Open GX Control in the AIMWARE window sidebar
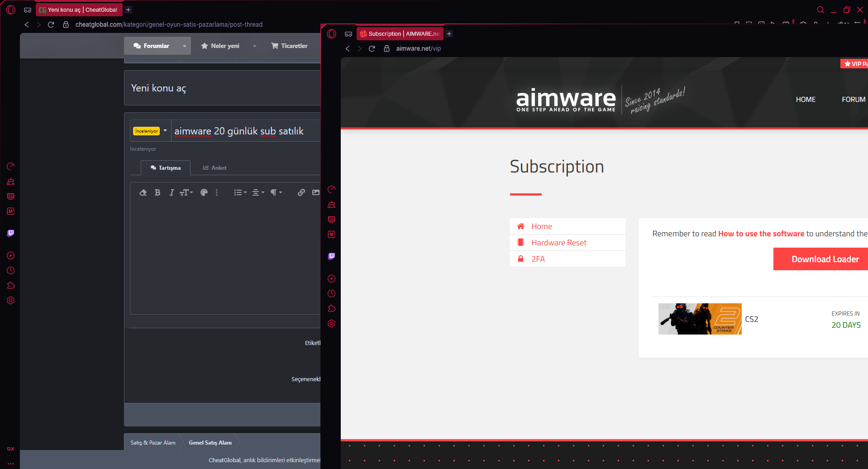 click(332, 190)
